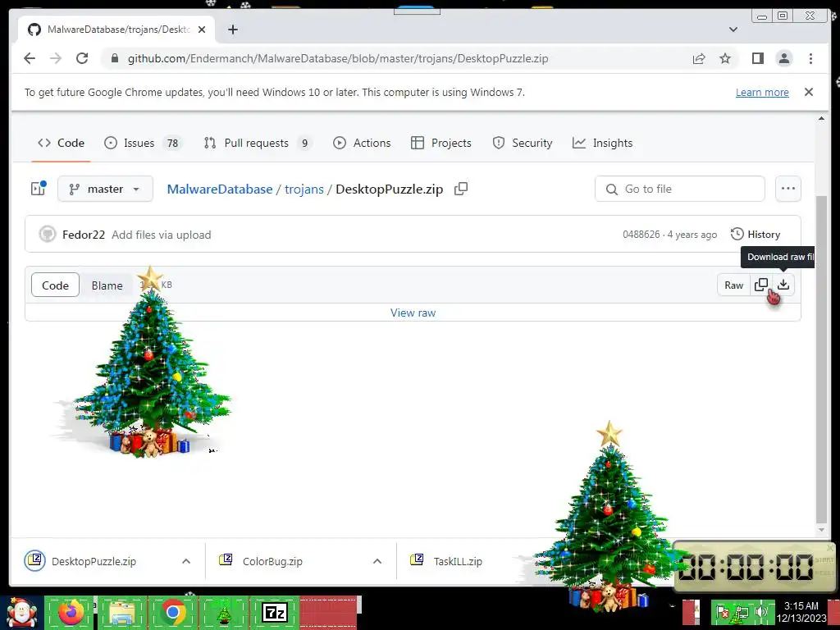This screenshot has width=840, height=630.
Task: Open the Fedor22 author profile
Action: point(83,235)
